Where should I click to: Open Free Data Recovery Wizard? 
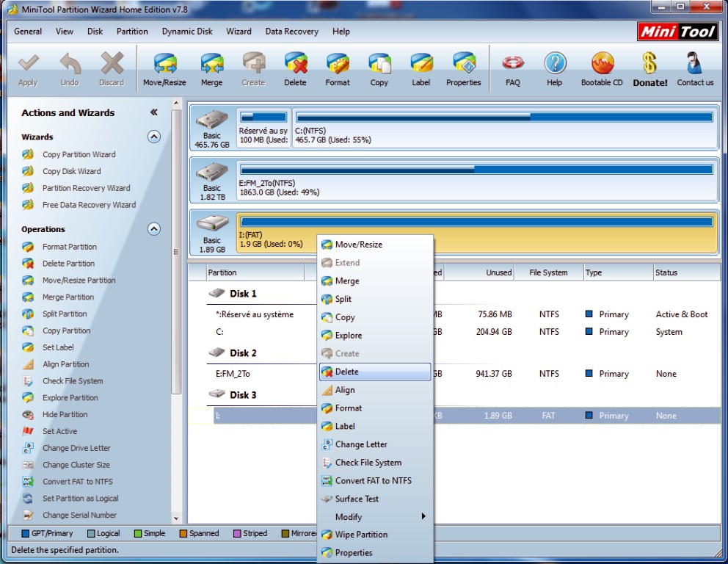coord(89,204)
